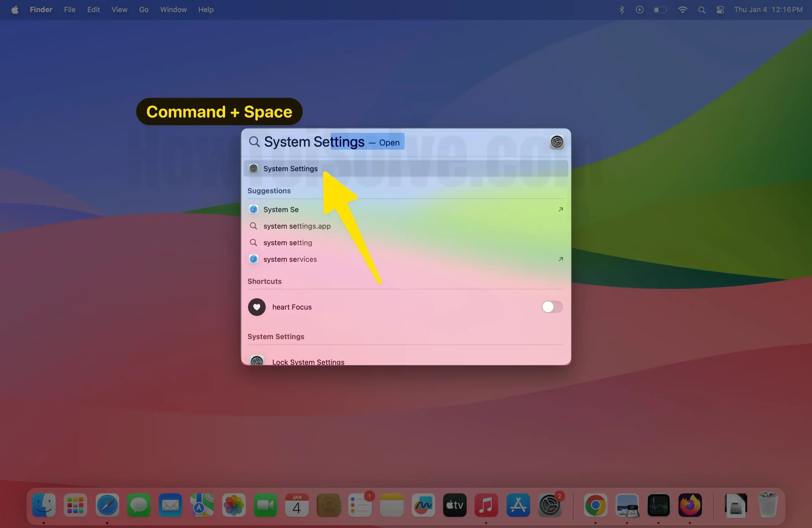Click the Bluetooth icon in the menu bar
The height and width of the screenshot is (528, 812).
point(622,10)
